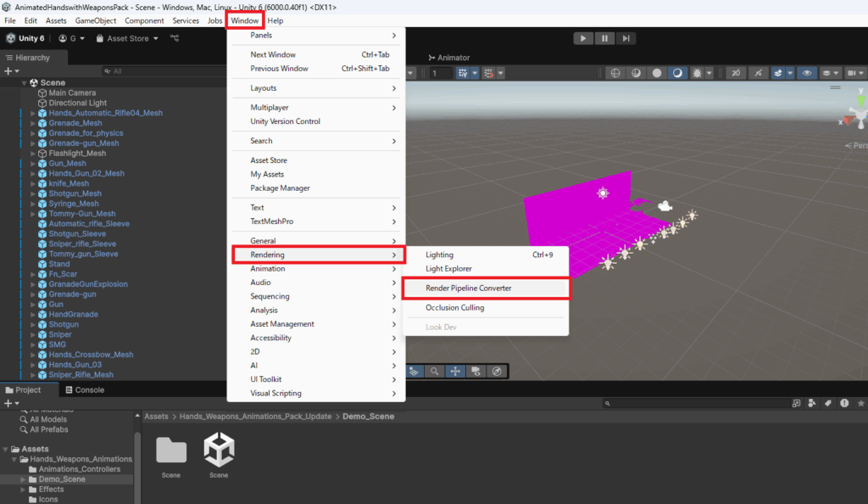Click Assets in the Project breadcrumb
The height and width of the screenshot is (504, 868).
coord(156,417)
